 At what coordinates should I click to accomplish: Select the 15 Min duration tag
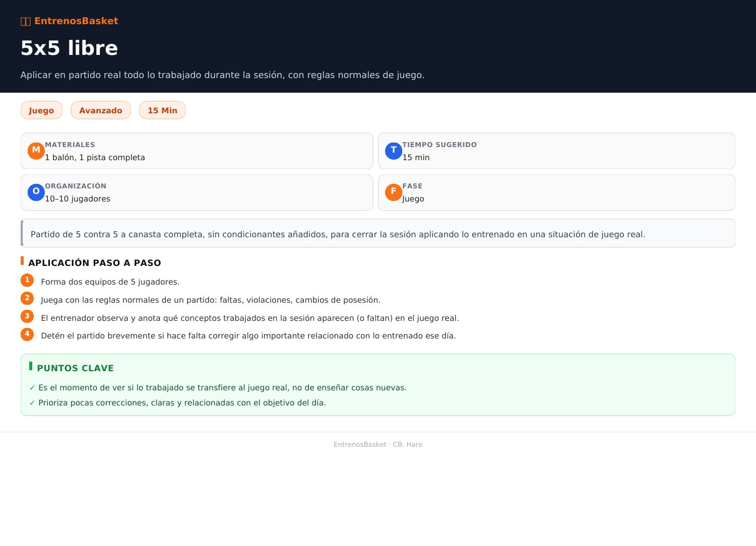coord(162,110)
